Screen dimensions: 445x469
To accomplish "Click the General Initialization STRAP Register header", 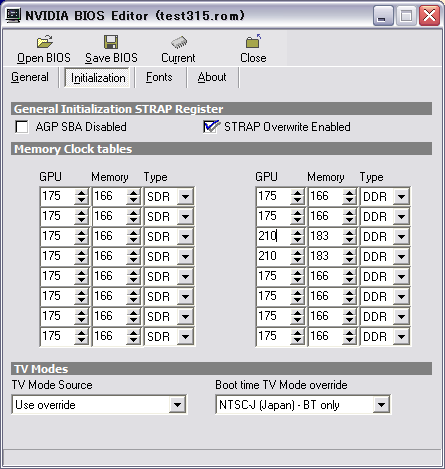I will [x=221, y=109].
